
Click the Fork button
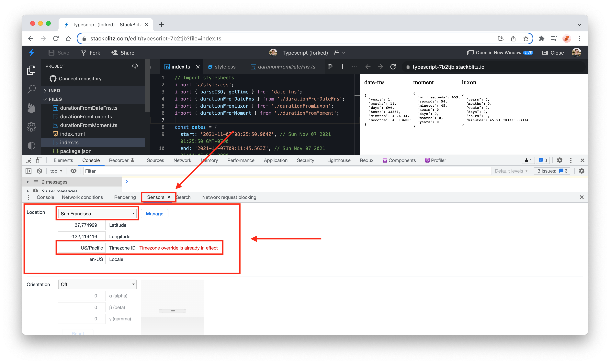pos(91,53)
